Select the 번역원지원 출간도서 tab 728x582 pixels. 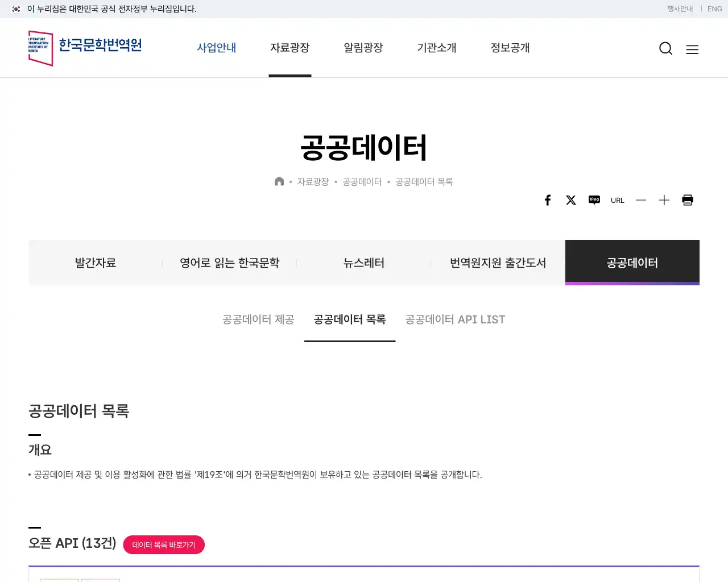point(498,263)
